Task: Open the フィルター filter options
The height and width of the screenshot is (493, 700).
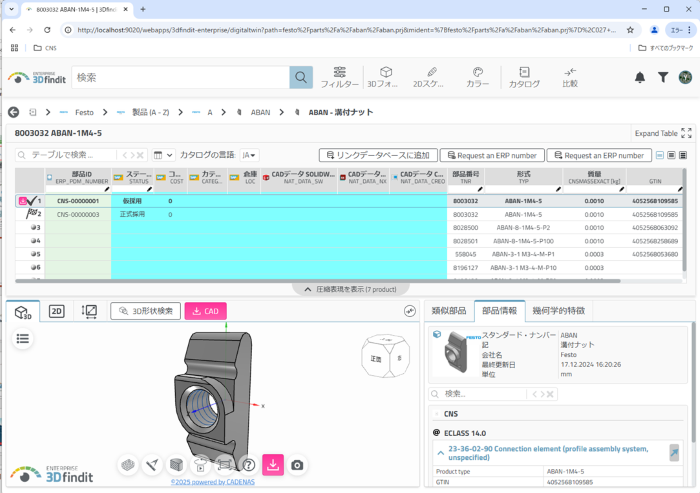Action: [x=340, y=77]
